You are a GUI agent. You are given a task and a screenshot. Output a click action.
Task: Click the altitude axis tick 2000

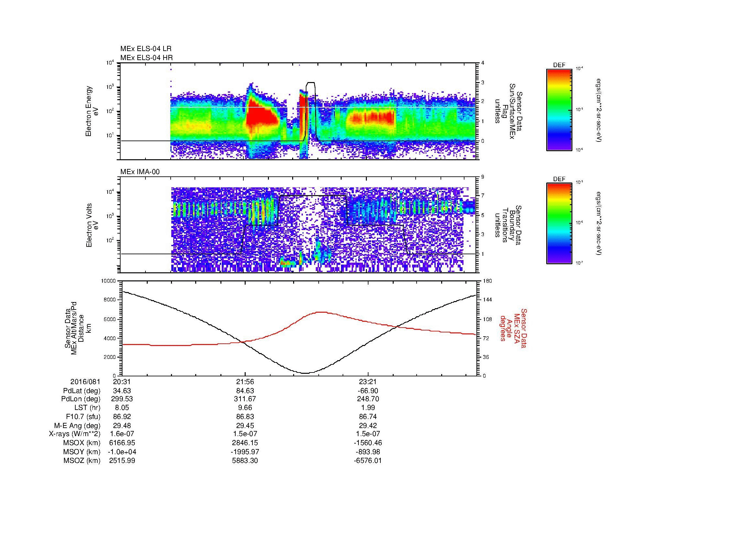click(110, 357)
